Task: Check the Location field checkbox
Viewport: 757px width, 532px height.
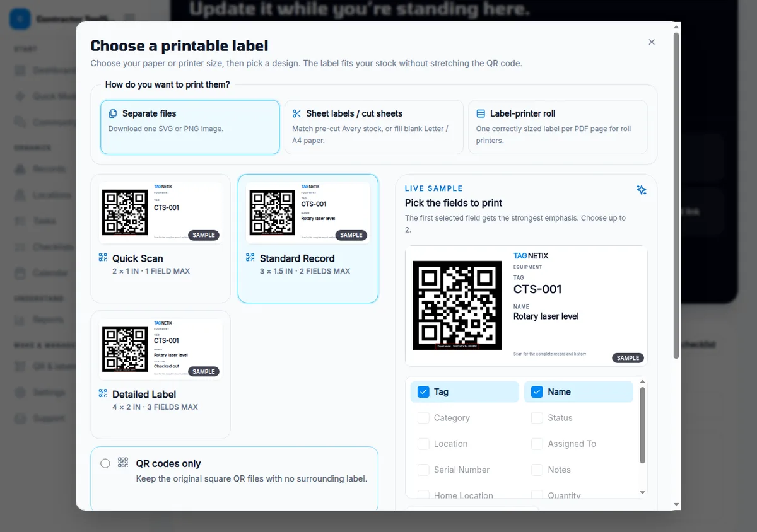Action: (x=423, y=444)
